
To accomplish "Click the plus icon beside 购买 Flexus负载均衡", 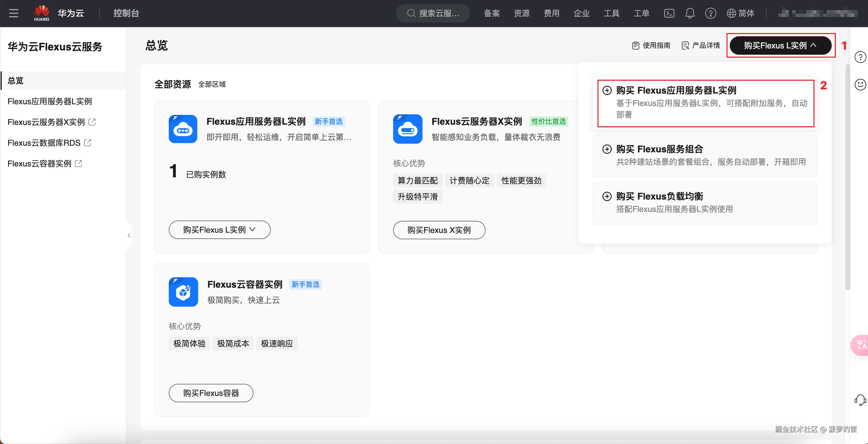I will 607,196.
